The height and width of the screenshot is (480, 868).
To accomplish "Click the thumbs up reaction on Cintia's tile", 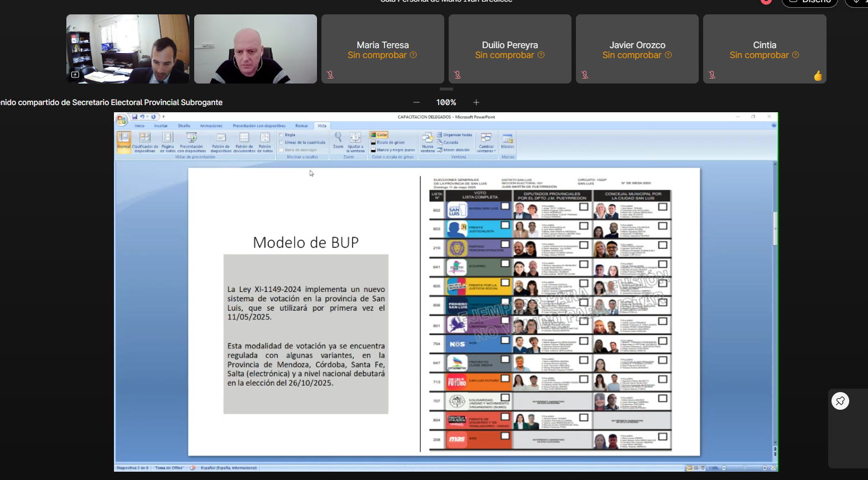I will pos(818,76).
